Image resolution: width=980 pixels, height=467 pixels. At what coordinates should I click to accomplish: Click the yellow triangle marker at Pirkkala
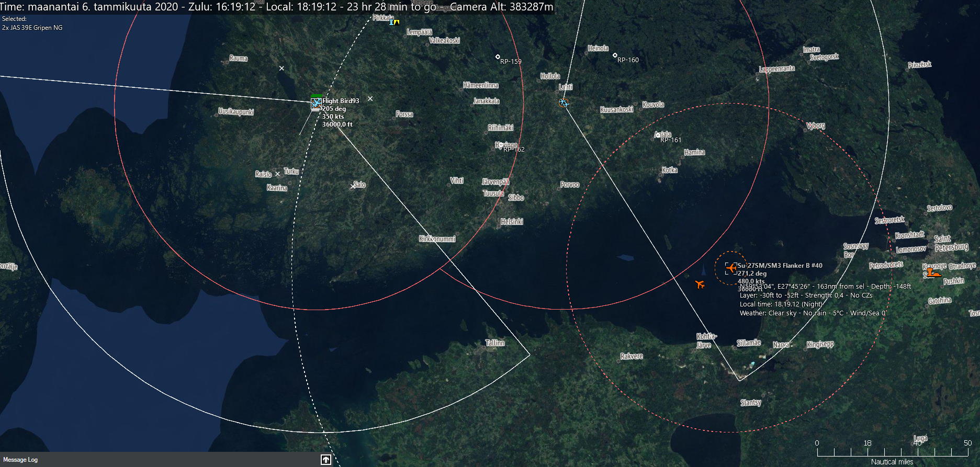[397, 22]
